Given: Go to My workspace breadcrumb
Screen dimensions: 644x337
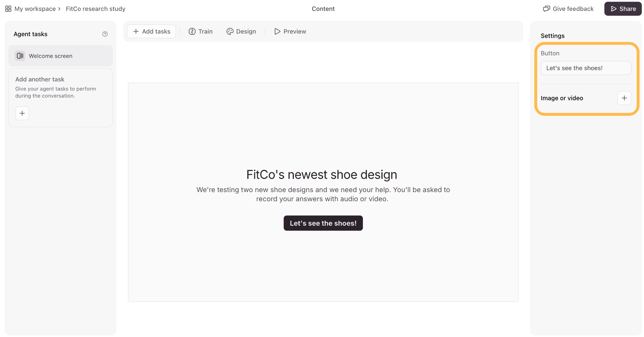Looking at the screenshot, I should click(35, 9).
